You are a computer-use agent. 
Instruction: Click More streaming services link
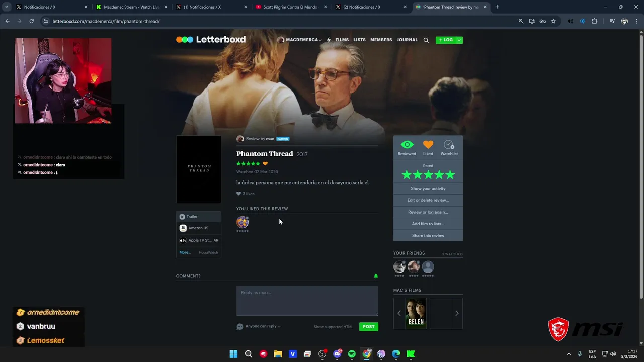pos(185,252)
